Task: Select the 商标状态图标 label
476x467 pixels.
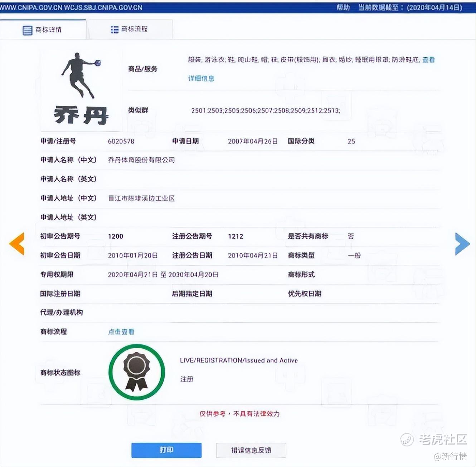Action: 60,372
